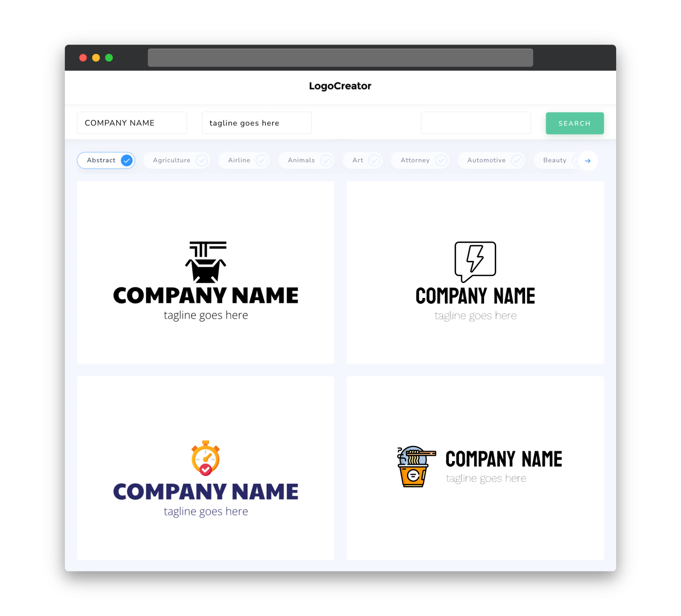Viewport: 681px width, 616px height.
Task: Click the lightning bolt chat icon logo
Action: point(475,259)
